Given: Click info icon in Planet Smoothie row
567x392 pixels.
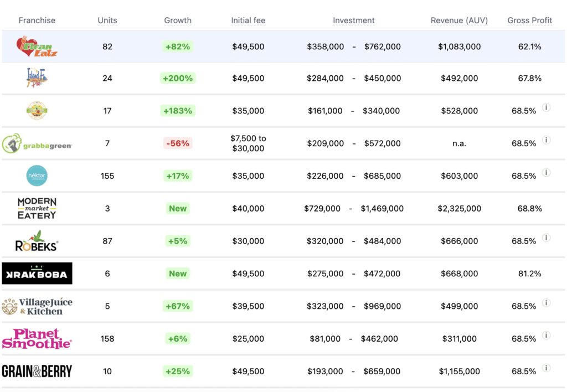Looking at the screenshot, I should click(547, 335).
